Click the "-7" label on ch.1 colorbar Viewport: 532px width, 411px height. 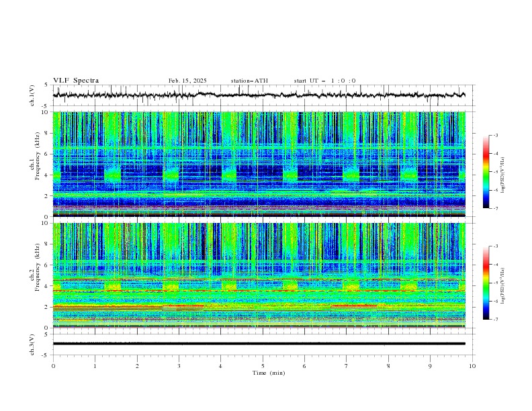496,208
